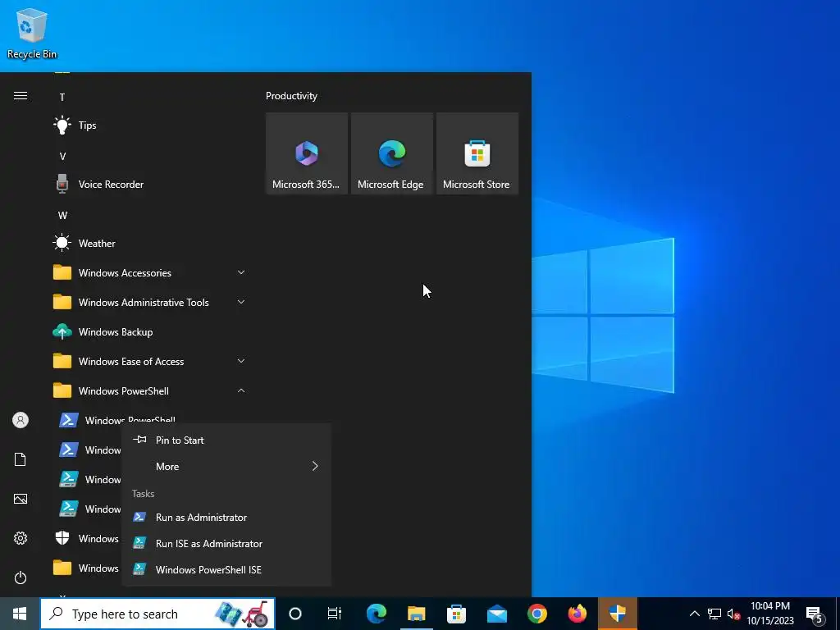Open Microsoft Store from taskbar
The width and height of the screenshot is (840, 630).
(456, 614)
